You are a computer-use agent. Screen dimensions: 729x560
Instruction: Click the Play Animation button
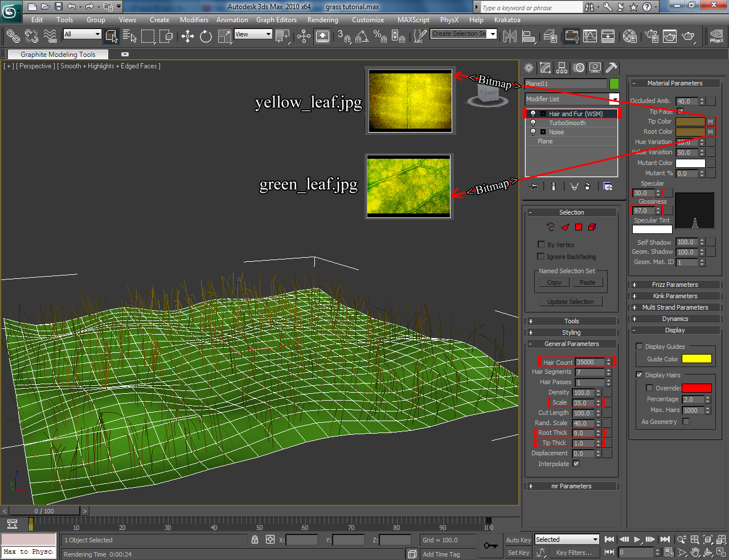(x=637, y=539)
